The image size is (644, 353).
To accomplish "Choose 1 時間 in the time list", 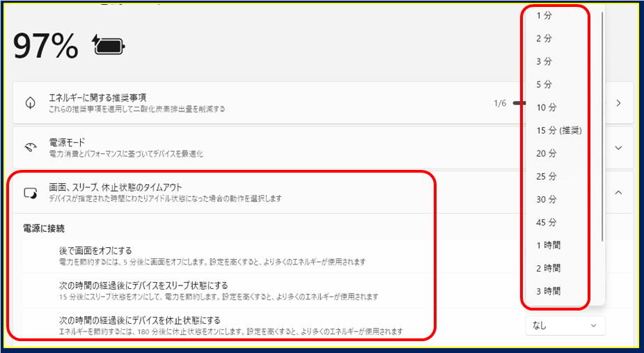I will coord(548,245).
